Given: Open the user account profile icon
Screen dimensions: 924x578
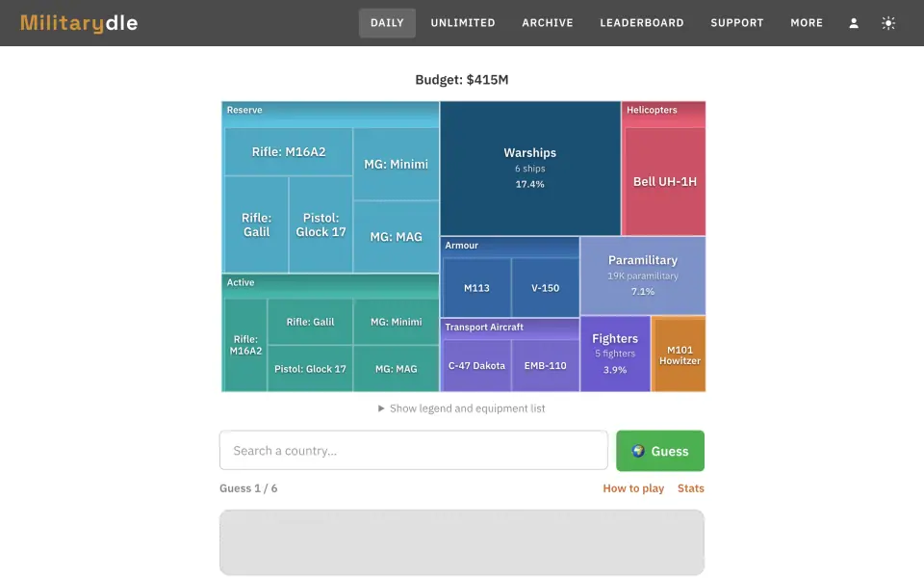Looking at the screenshot, I should [x=854, y=23].
